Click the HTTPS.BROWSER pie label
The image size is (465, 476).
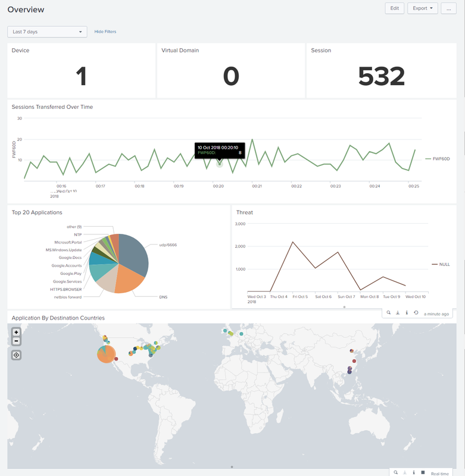tap(66, 289)
